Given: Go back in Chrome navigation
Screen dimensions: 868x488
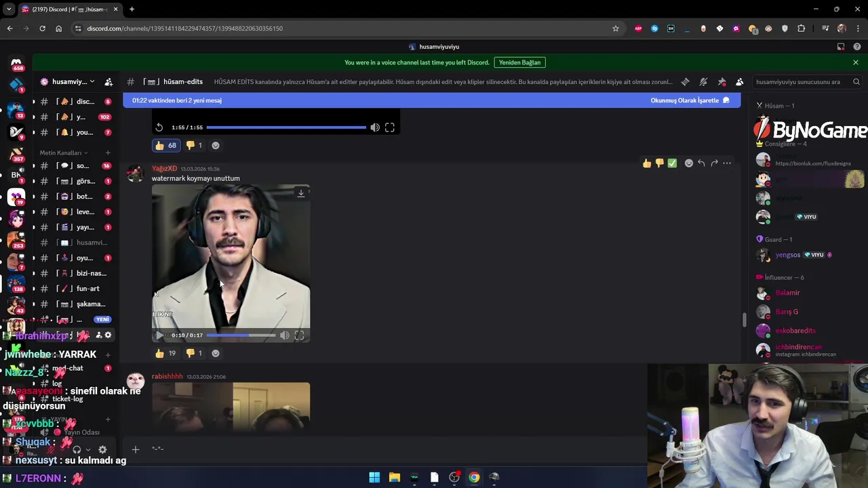Looking at the screenshot, I should point(9,28).
